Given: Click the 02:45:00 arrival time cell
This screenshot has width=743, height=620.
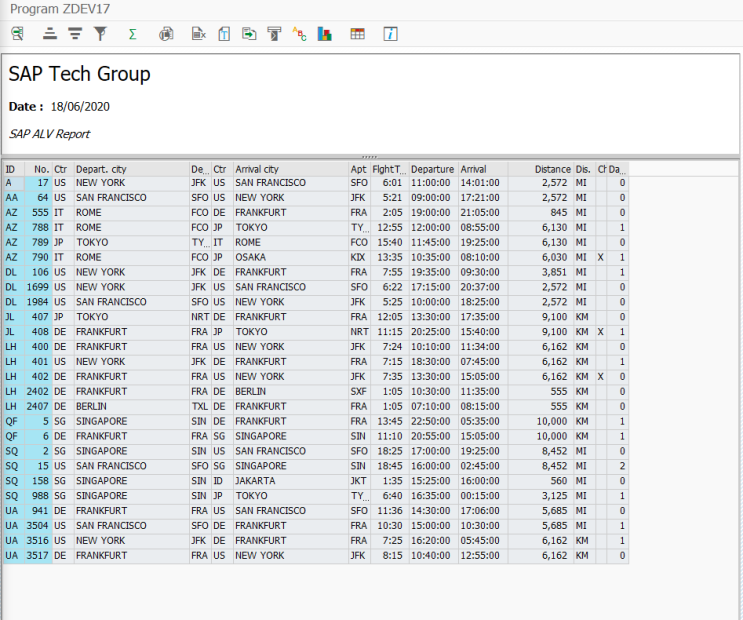Looking at the screenshot, I should tap(483, 466).
